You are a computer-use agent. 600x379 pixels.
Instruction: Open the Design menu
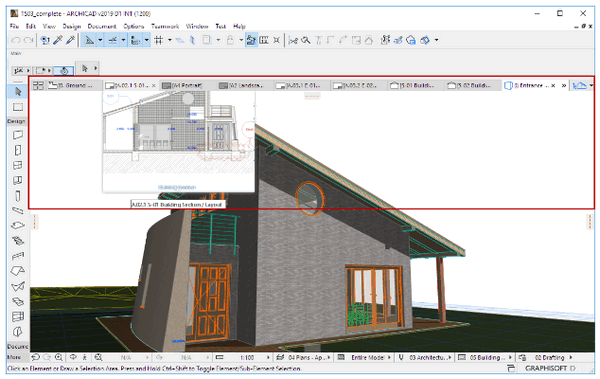(x=72, y=26)
